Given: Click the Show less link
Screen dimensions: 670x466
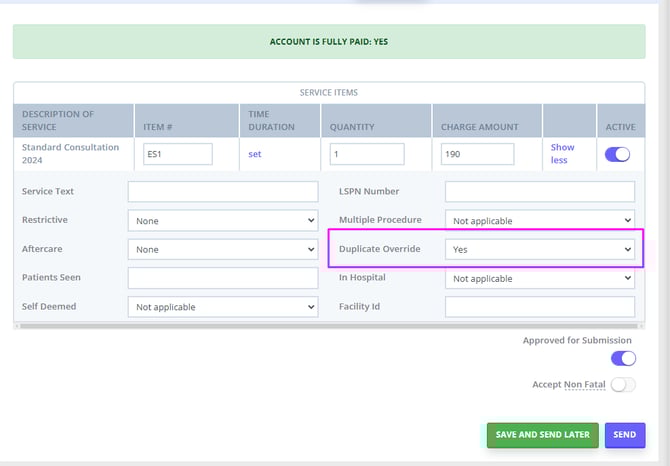Looking at the screenshot, I should (562, 153).
